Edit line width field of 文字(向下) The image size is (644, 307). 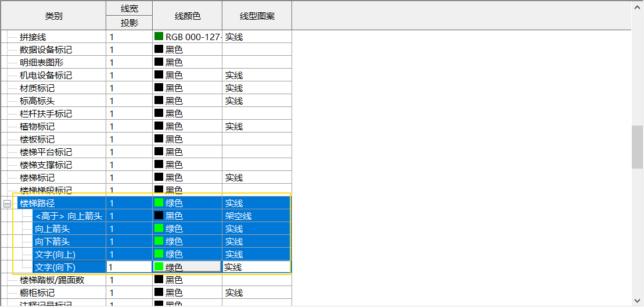(129, 267)
